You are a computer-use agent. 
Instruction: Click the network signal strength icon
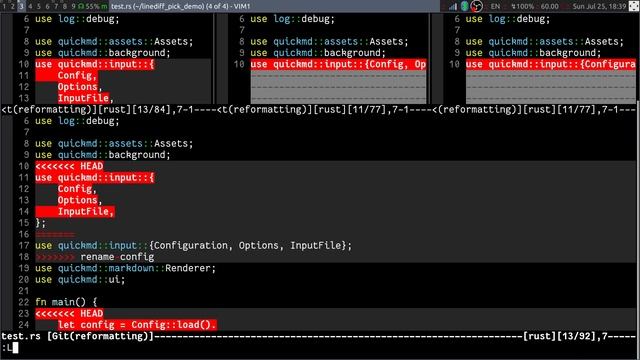(x=453, y=6)
